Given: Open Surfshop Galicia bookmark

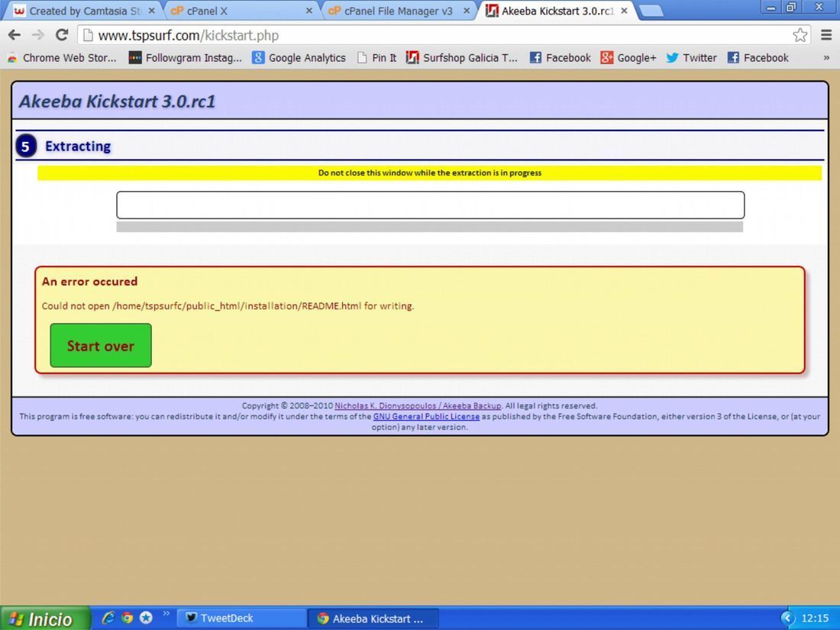Looking at the screenshot, I should pos(462,58).
